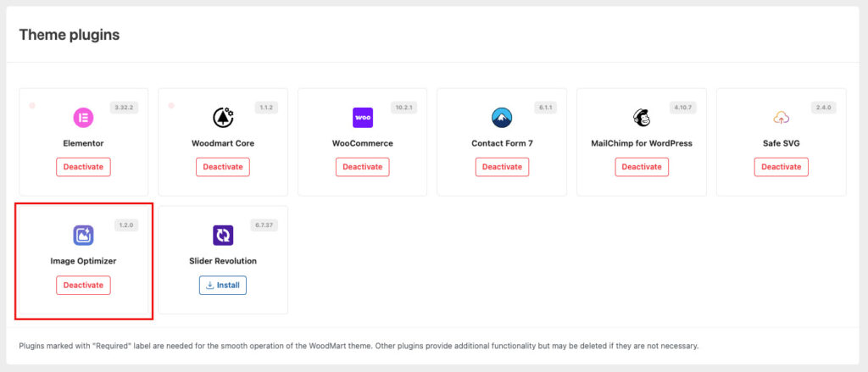Deactivate Contact Form 7 plugin

tap(502, 167)
